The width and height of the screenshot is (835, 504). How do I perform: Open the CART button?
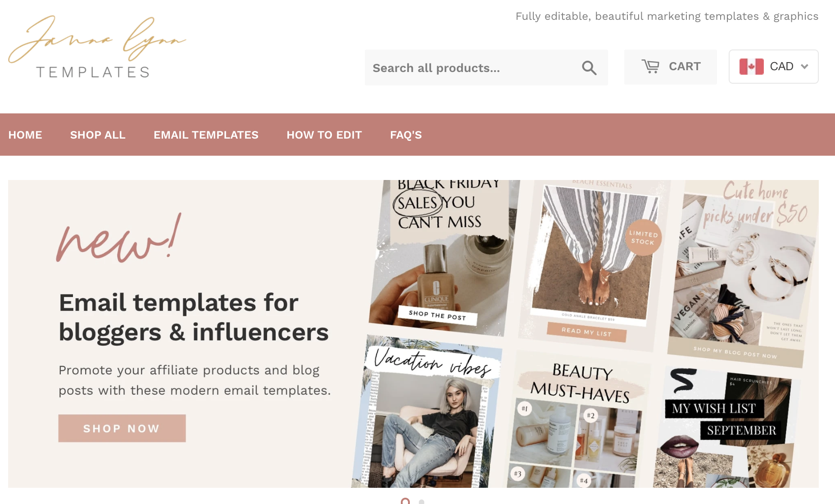point(671,67)
